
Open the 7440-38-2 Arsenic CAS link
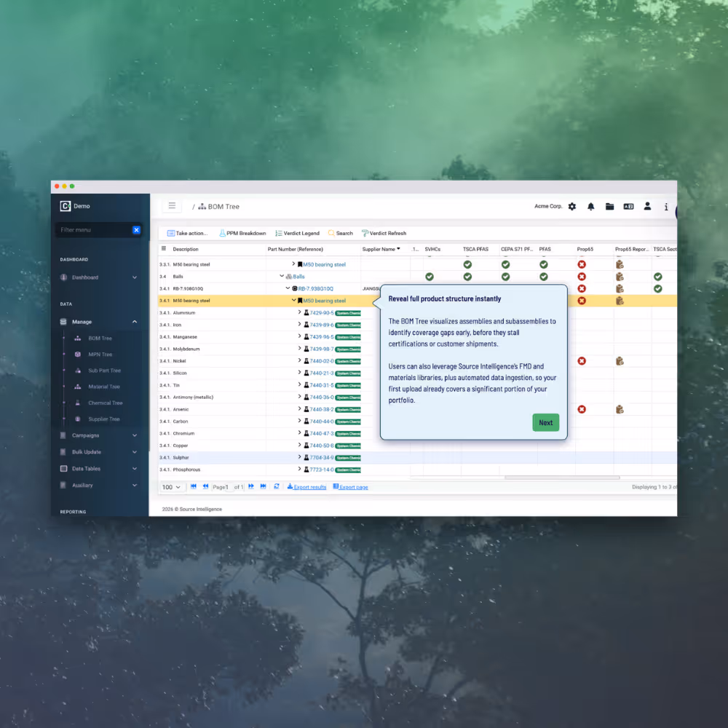pyautogui.click(x=321, y=409)
